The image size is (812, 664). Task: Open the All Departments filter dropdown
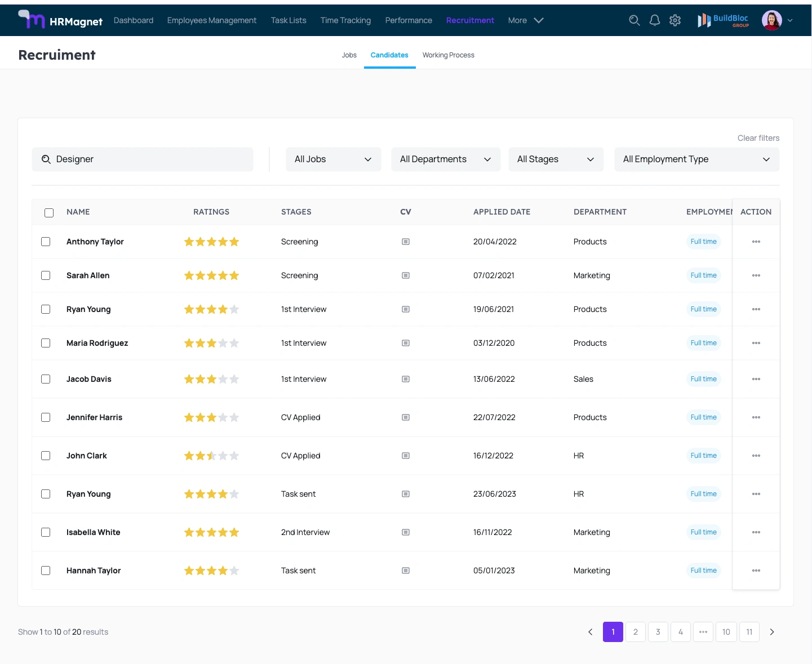click(x=445, y=159)
